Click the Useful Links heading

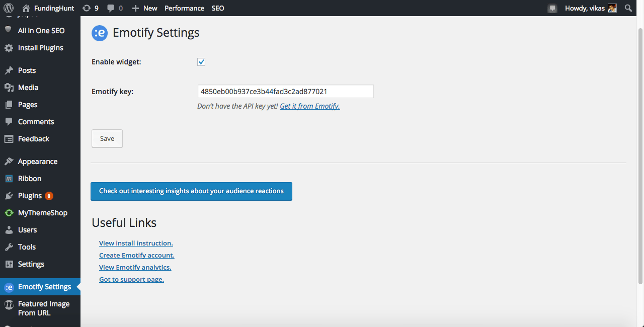click(124, 223)
